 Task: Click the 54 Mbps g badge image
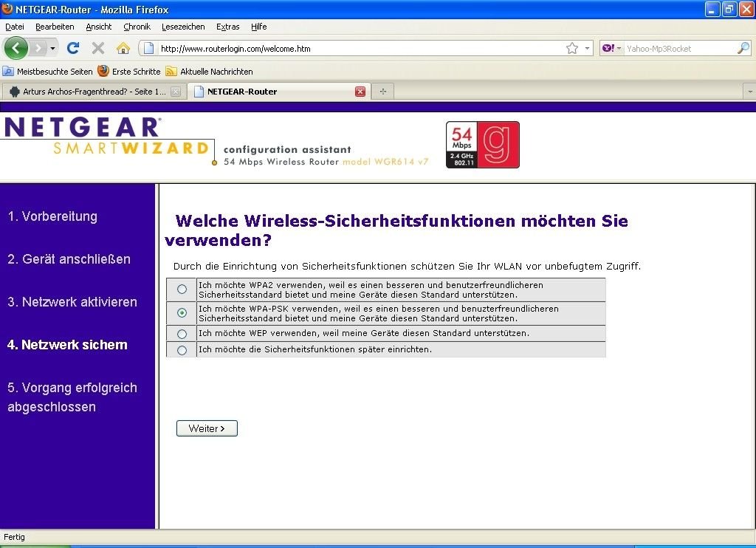point(483,145)
